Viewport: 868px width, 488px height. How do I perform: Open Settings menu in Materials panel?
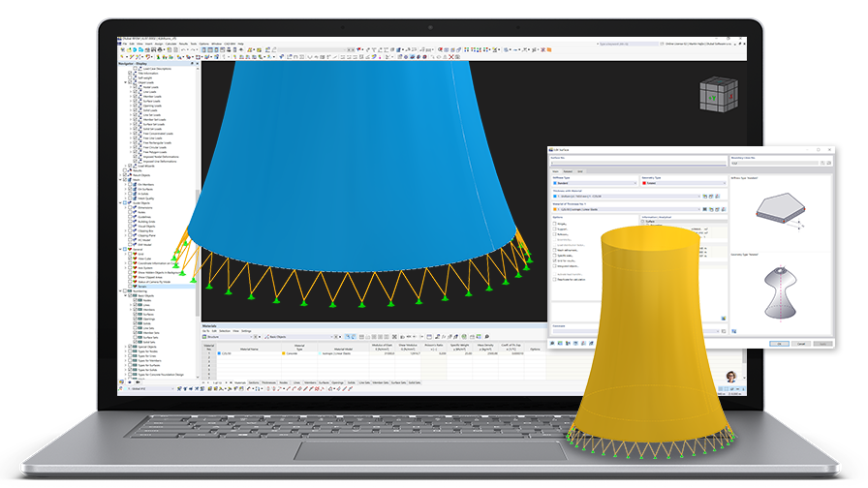246,331
